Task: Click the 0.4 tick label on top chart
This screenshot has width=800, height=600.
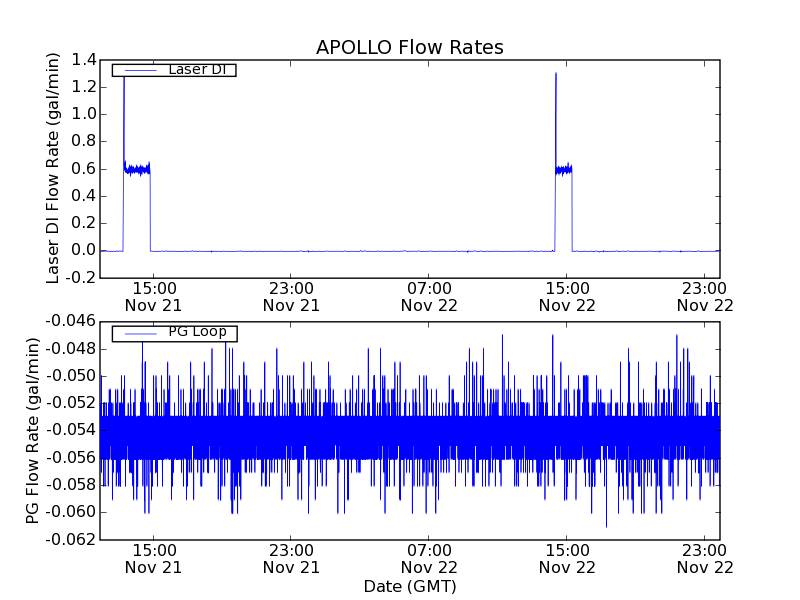Action: (84, 196)
